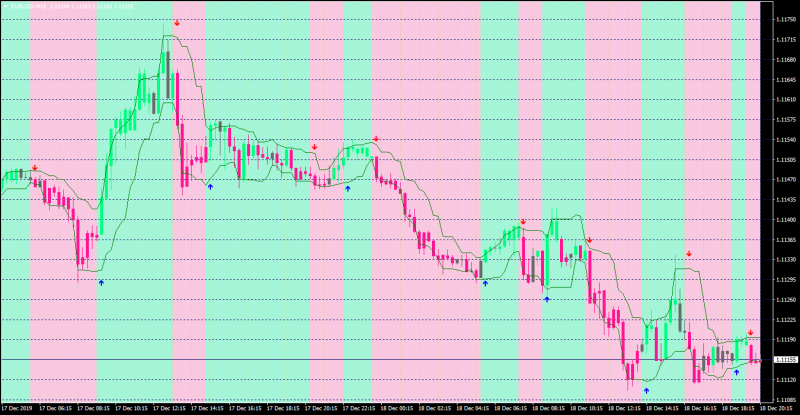Viewport: 800px width, 415px height.
Task: Click price scale value 1.11540
Action: point(786,139)
